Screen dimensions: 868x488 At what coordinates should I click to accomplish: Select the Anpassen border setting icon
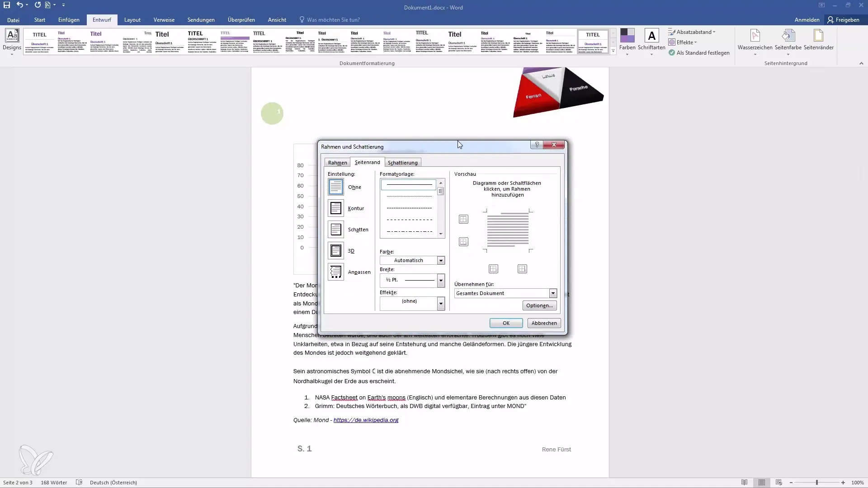pyautogui.click(x=336, y=272)
